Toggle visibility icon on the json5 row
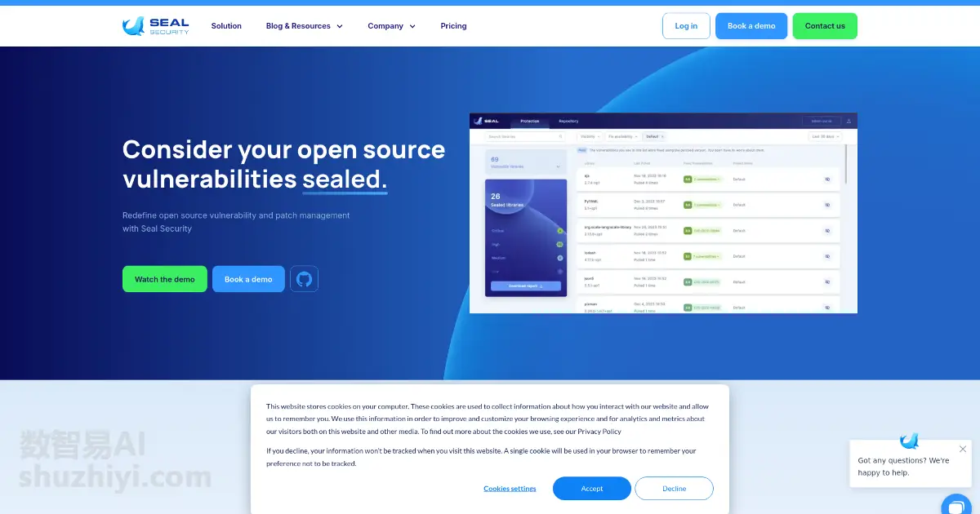This screenshot has width=980, height=514. [x=827, y=282]
